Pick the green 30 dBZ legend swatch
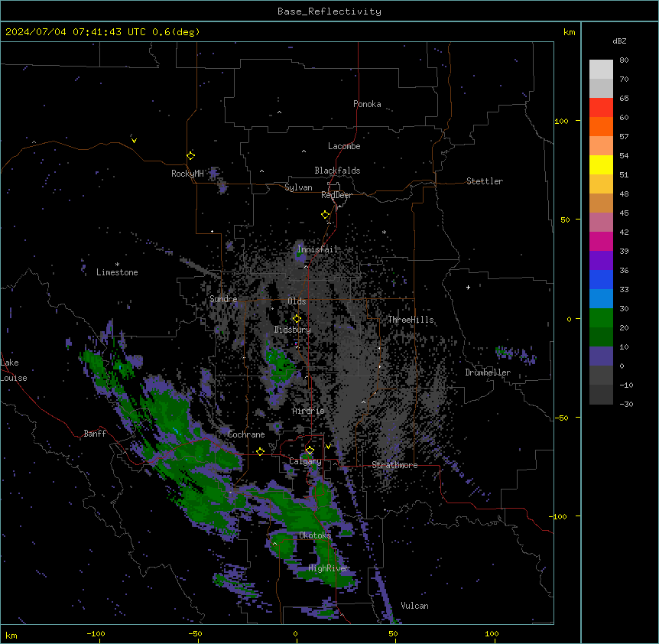Image resolution: width=659 pixels, height=644 pixels. tap(601, 318)
